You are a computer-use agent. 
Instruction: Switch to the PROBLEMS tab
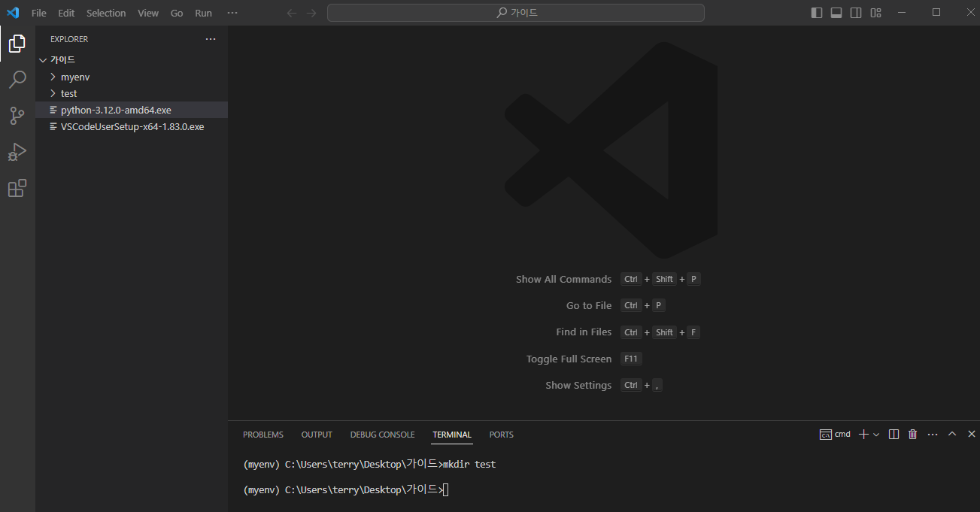click(263, 435)
